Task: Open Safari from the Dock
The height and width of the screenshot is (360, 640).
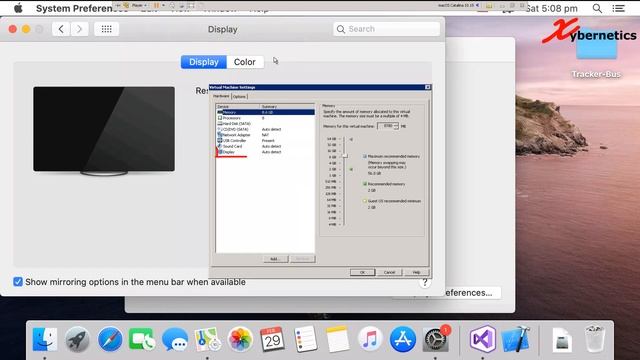Action: point(110,340)
